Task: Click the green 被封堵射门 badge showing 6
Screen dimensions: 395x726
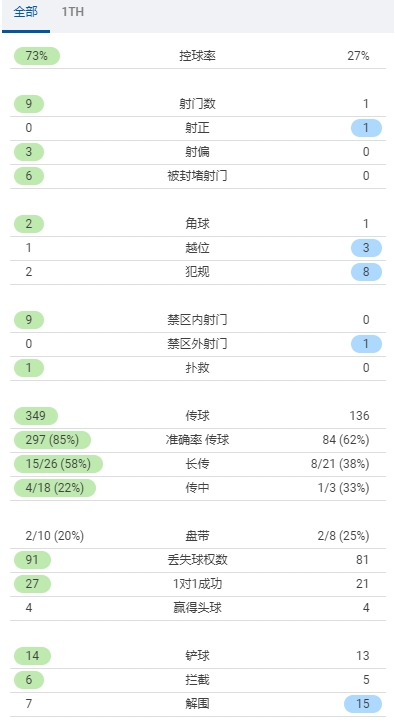Action: (29, 176)
